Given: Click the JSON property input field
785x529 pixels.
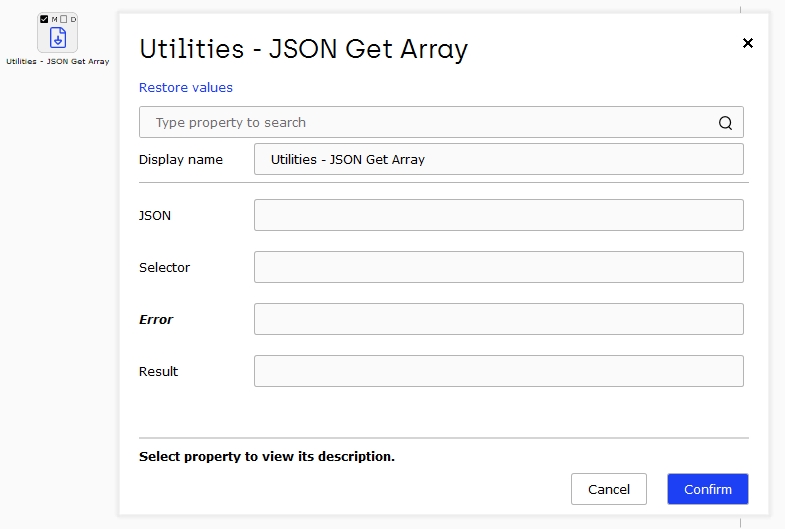Looking at the screenshot, I should (x=499, y=215).
